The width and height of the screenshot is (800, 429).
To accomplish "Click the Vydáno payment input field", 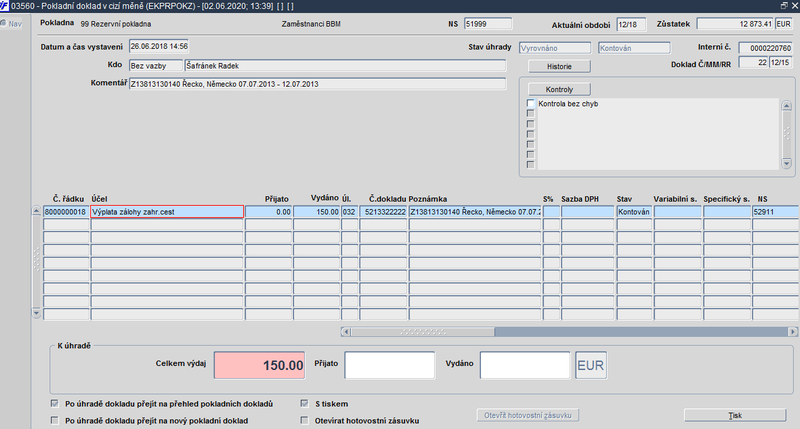I will coord(525,365).
